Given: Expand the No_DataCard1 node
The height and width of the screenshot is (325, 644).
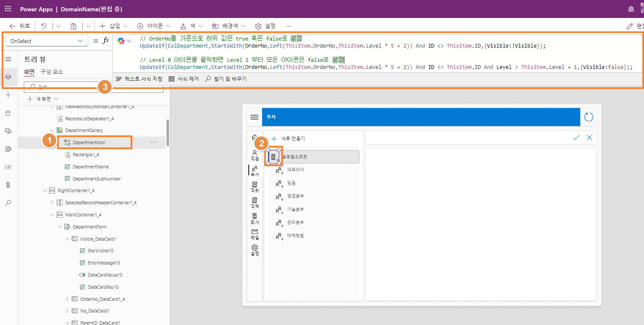Looking at the screenshot, I should click(67, 311).
